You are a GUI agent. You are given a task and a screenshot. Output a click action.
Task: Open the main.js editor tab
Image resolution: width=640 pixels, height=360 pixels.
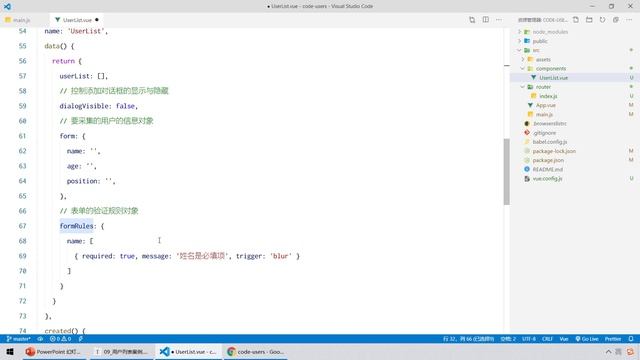(x=18, y=20)
